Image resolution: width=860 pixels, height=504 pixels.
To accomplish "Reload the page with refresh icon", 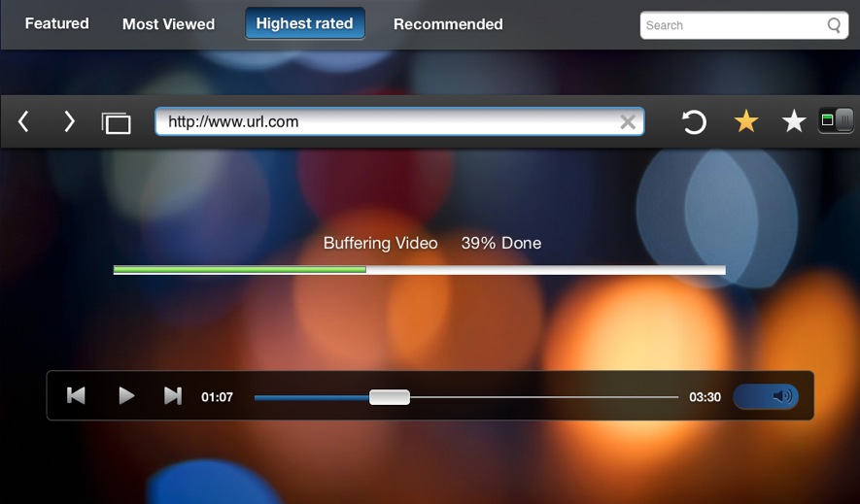I will point(694,121).
